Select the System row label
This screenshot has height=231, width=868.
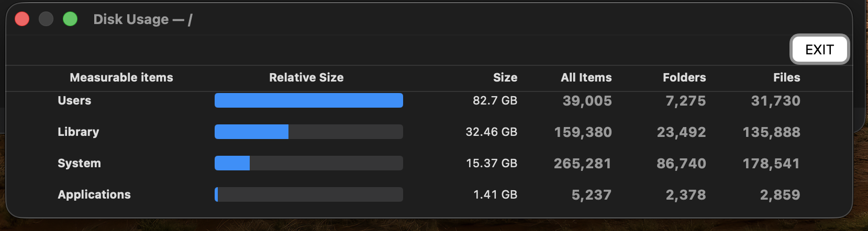tap(79, 163)
